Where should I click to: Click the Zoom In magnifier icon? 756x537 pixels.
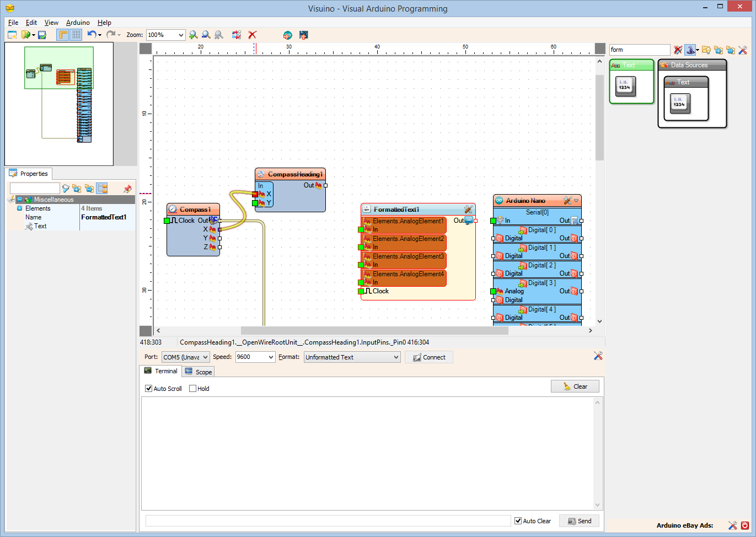tap(193, 35)
